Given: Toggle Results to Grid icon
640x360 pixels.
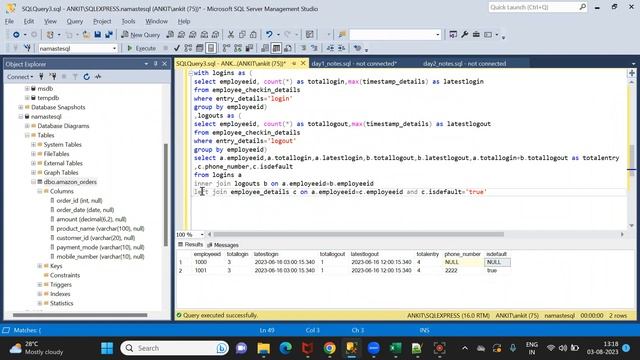Looking at the screenshot, I should (x=276, y=48).
